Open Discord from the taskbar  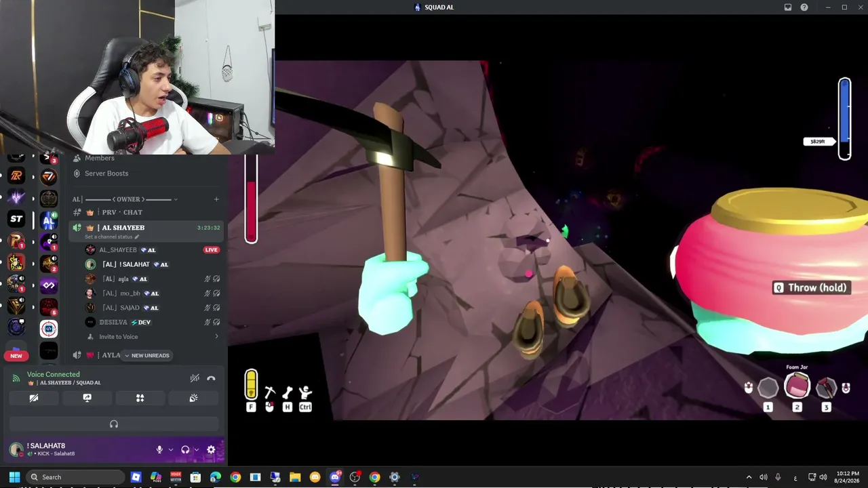[x=335, y=477]
